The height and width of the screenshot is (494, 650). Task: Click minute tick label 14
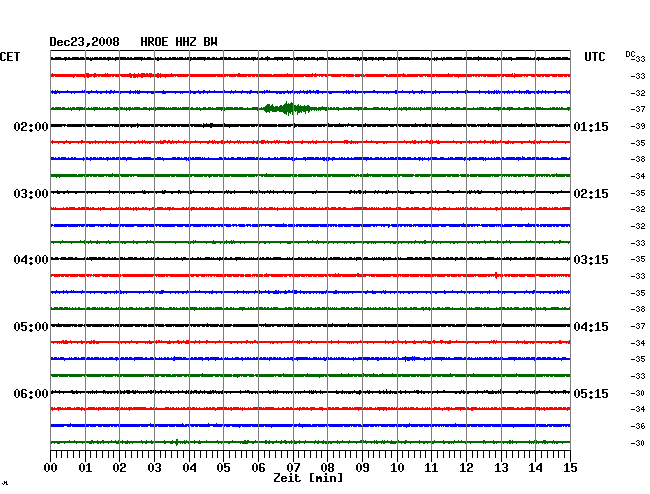tap(536, 467)
